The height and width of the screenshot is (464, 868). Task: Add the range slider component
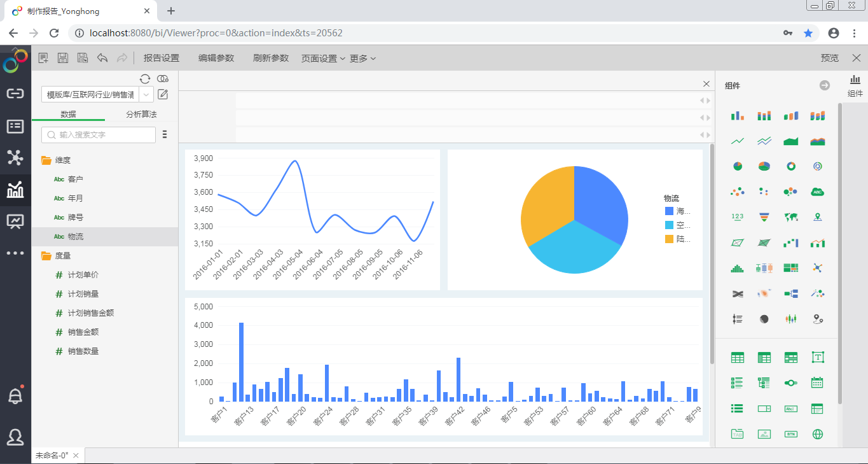click(x=791, y=383)
